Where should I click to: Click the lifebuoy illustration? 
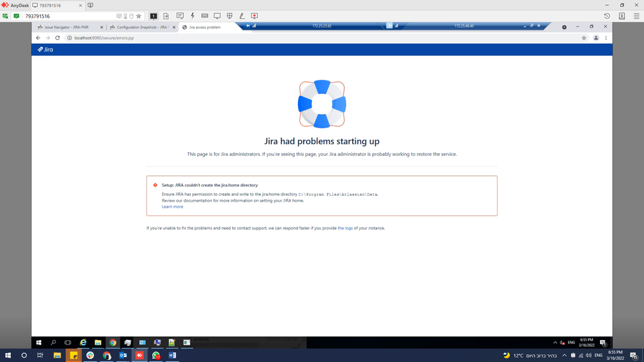[322, 104]
